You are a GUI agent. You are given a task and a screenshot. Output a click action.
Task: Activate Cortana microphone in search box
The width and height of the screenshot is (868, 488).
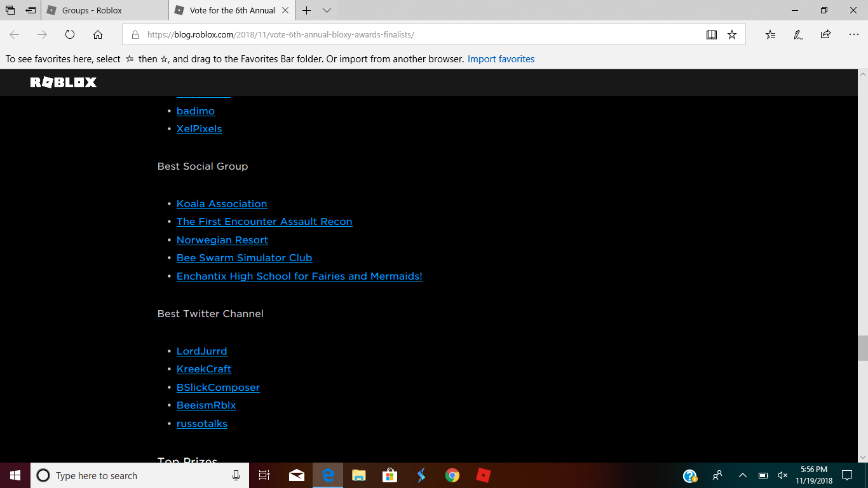[236, 475]
